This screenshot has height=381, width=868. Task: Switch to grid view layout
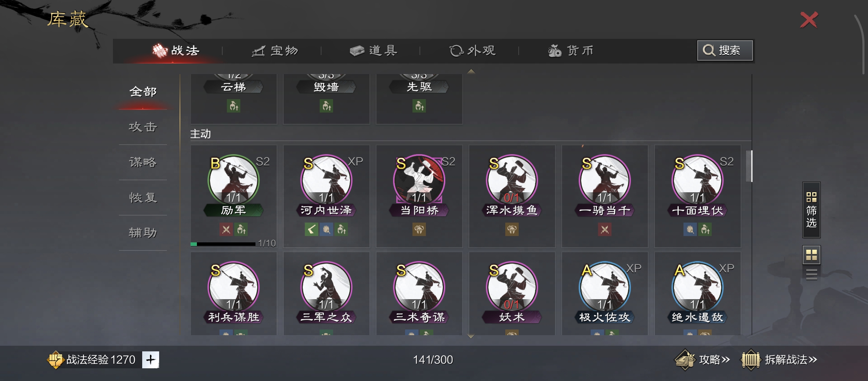811,255
